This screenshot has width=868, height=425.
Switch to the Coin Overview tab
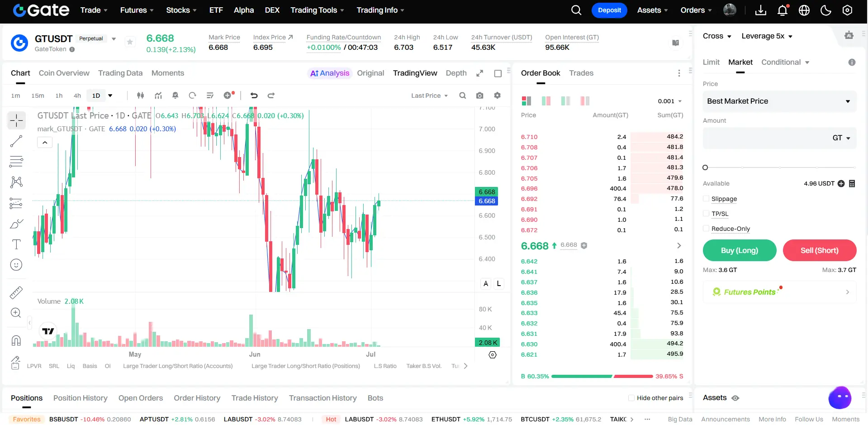pos(64,73)
